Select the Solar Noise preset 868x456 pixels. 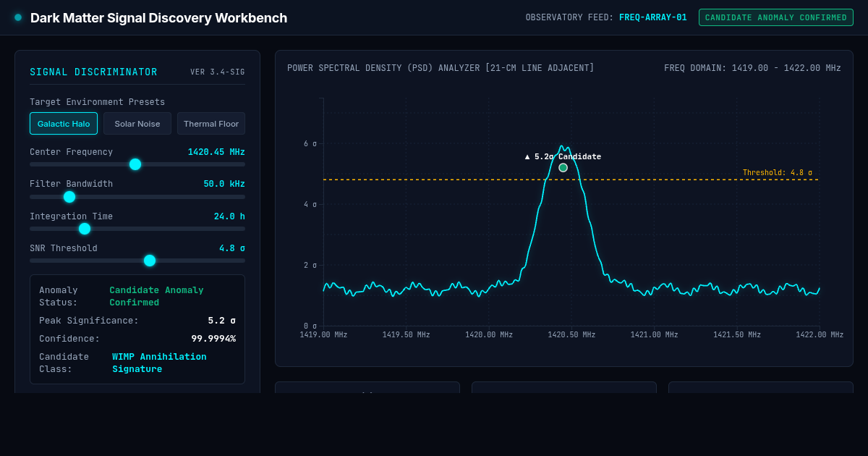(x=137, y=124)
